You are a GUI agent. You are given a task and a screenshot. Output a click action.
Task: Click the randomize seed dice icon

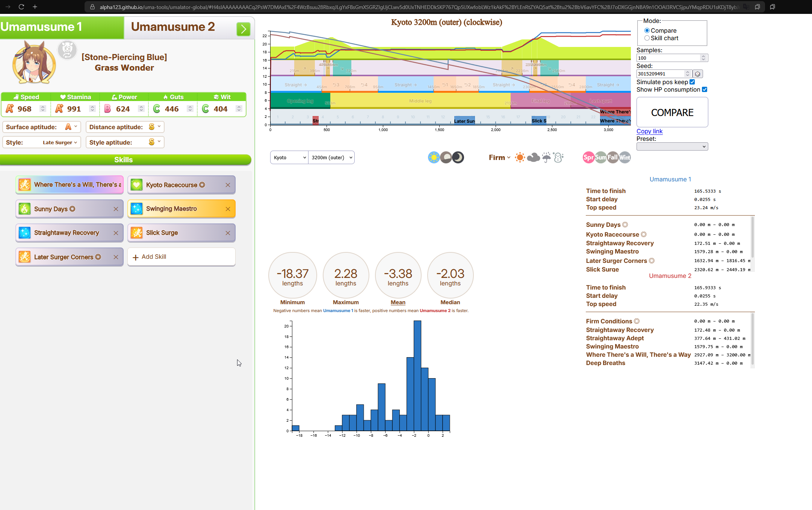click(698, 74)
